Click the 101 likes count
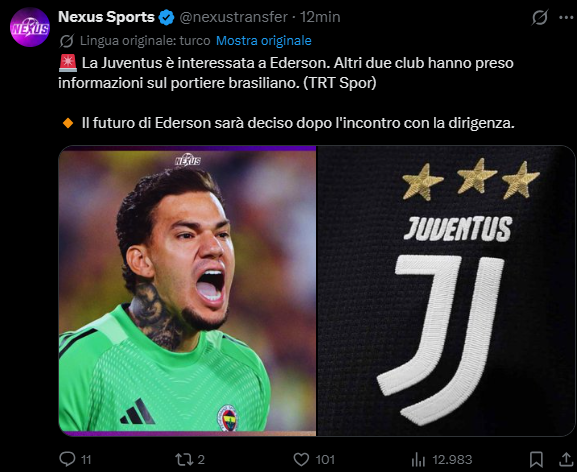 click(x=325, y=459)
